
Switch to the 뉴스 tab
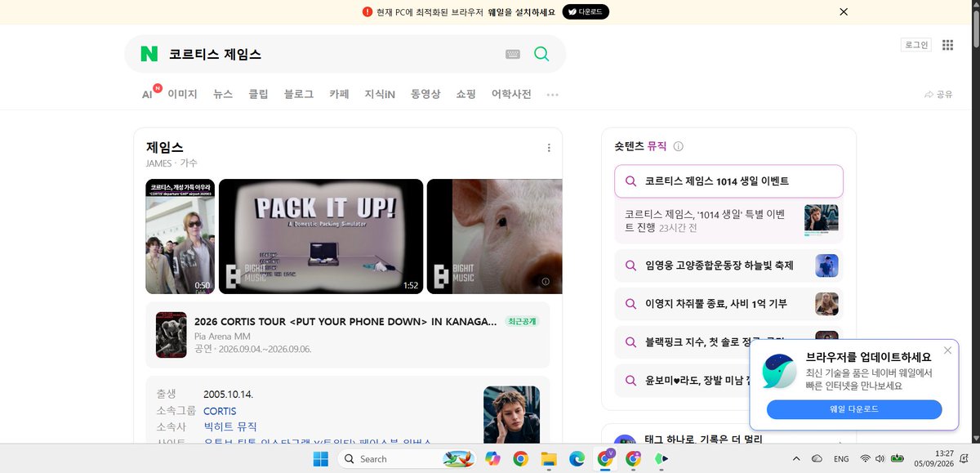223,94
